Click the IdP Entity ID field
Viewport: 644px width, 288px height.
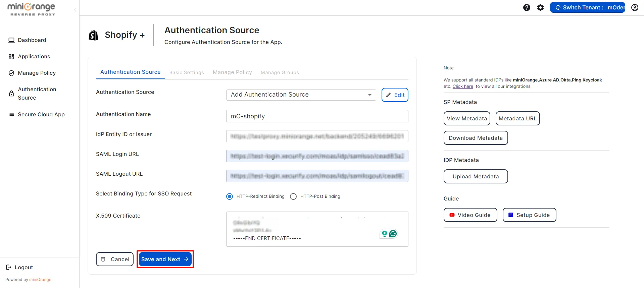point(317,136)
